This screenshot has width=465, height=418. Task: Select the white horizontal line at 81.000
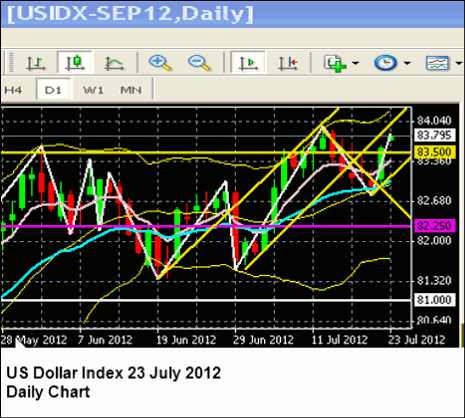click(206, 300)
